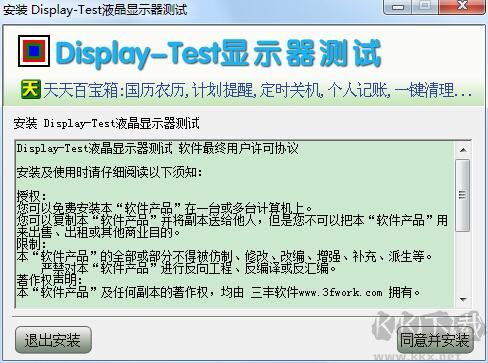Close the installer window

click(462, 7)
